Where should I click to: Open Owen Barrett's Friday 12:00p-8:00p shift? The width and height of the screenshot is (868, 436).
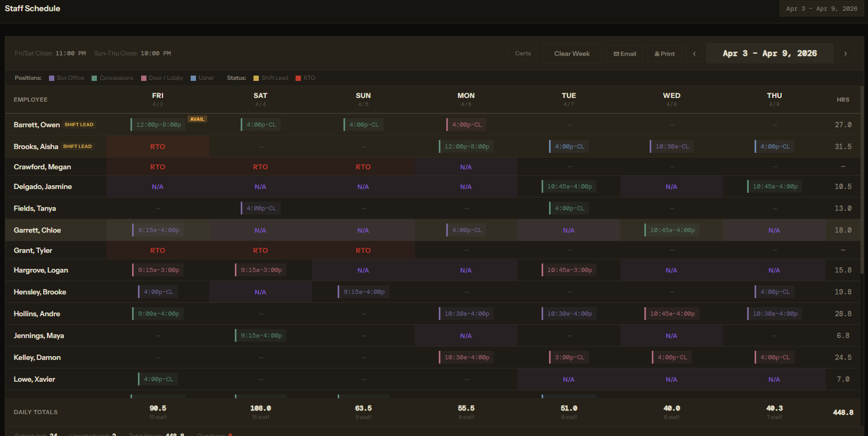pos(158,125)
